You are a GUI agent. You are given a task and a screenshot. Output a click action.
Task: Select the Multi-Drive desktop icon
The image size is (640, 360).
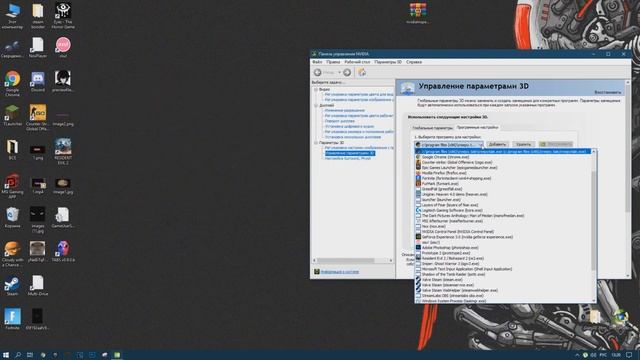click(x=38, y=286)
